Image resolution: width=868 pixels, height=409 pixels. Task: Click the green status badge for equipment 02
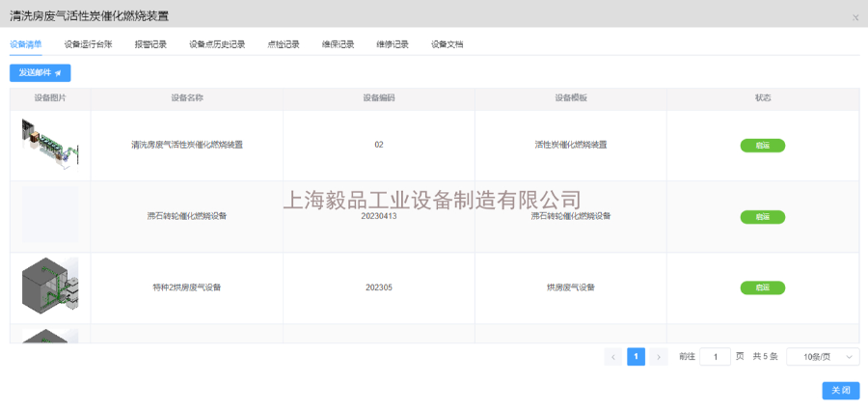click(x=762, y=146)
